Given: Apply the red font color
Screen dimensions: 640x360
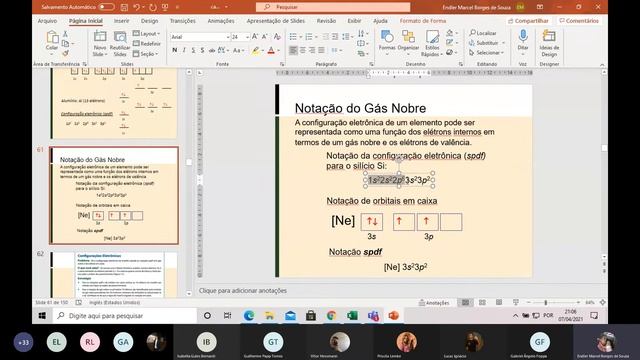Looking at the screenshot, I should (271, 50).
